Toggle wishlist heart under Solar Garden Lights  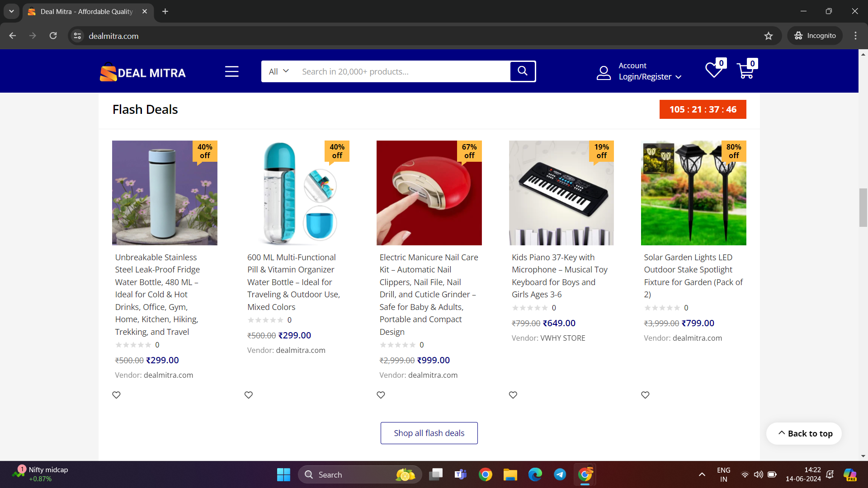(x=645, y=395)
